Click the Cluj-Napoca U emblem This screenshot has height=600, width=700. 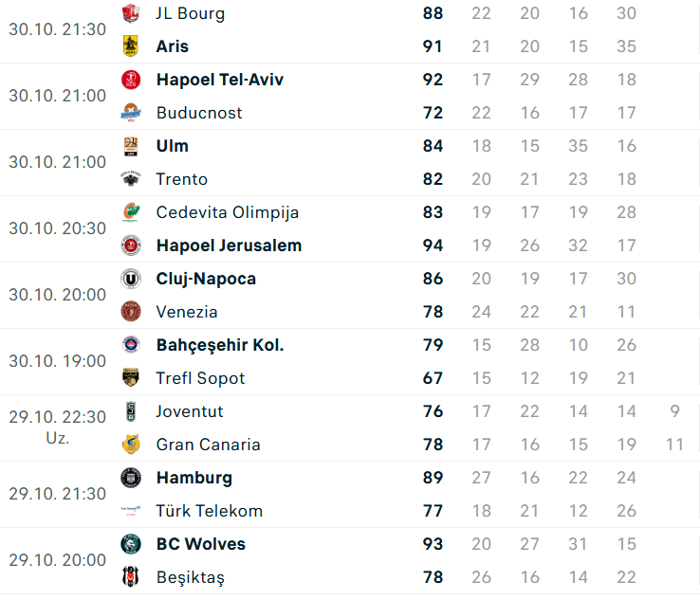pos(131,279)
